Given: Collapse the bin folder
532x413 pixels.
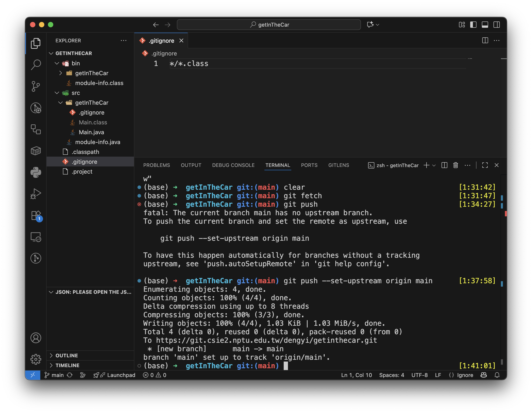Looking at the screenshot, I should (57, 63).
